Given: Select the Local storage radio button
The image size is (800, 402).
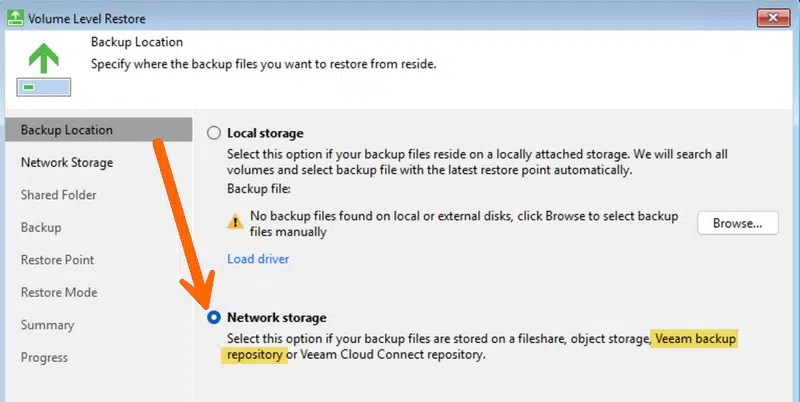Looking at the screenshot, I should (x=213, y=133).
